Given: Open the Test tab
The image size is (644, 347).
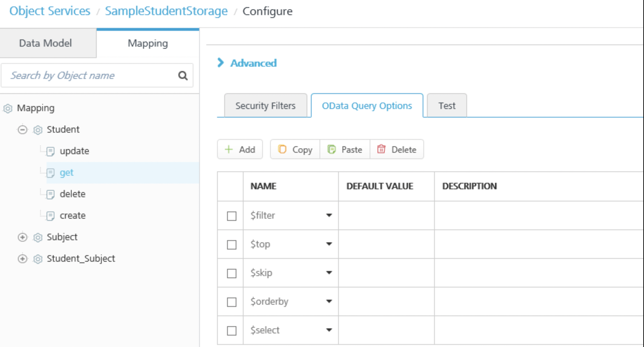Looking at the screenshot, I should tap(447, 106).
